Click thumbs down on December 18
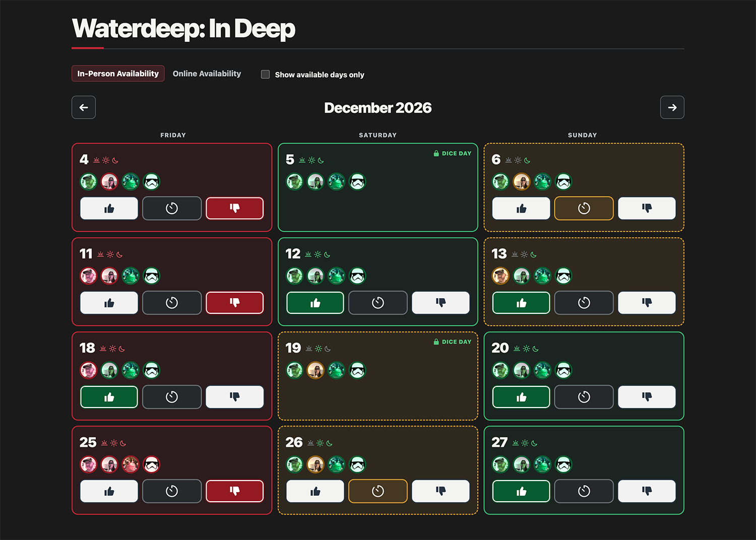The width and height of the screenshot is (756, 540). click(x=235, y=397)
